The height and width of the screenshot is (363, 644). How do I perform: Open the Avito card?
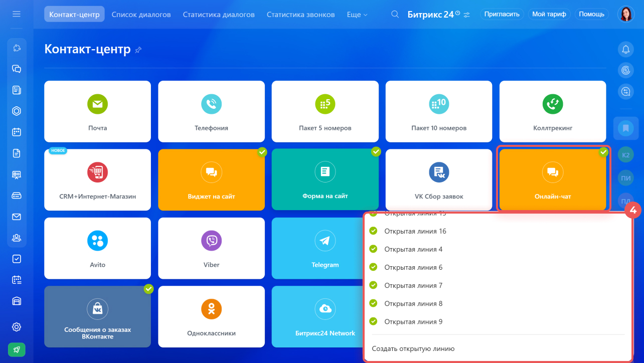97,248
